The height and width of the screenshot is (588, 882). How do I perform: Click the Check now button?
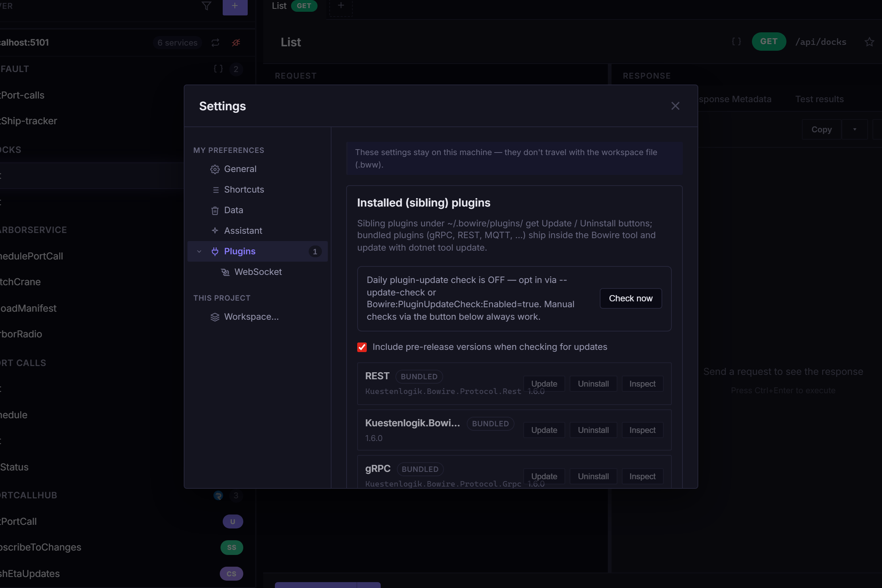coord(631,298)
